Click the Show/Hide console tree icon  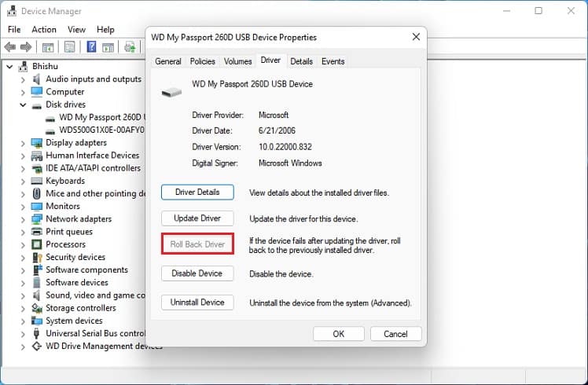point(48,48)
